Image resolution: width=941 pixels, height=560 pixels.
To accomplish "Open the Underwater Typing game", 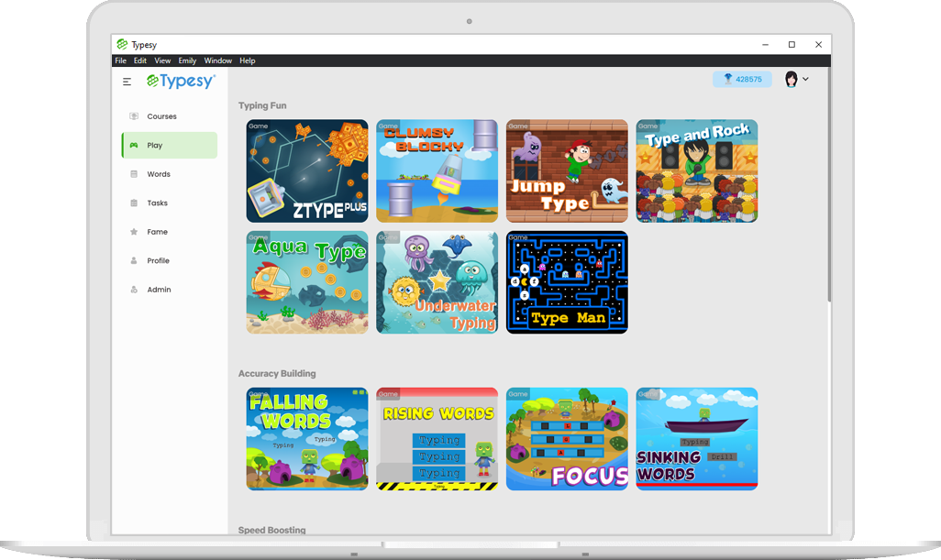I will tap(437, 282).
